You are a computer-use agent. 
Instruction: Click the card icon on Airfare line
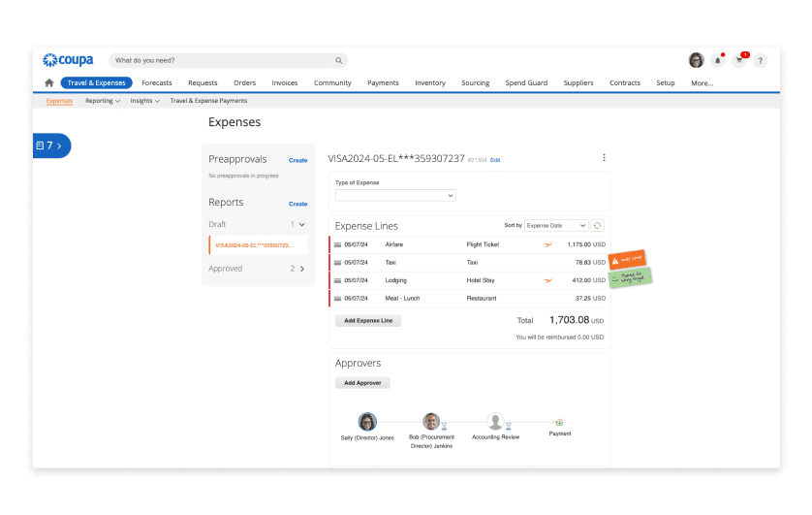coord(338,245)
